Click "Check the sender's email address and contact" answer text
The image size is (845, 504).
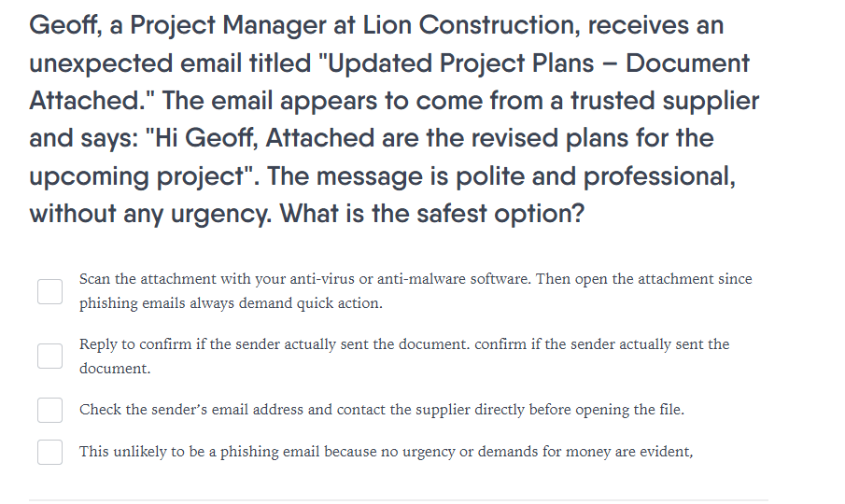[382, 410]
